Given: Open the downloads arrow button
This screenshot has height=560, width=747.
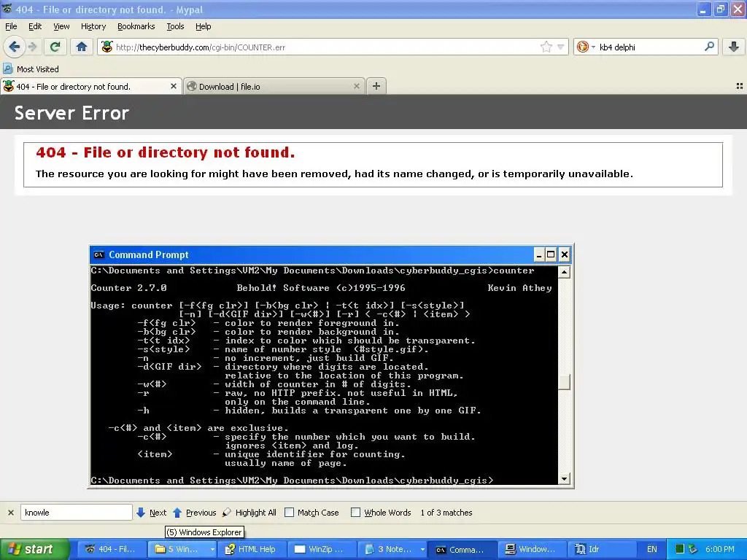Looking at the screenshot, I should coord(734,47).
